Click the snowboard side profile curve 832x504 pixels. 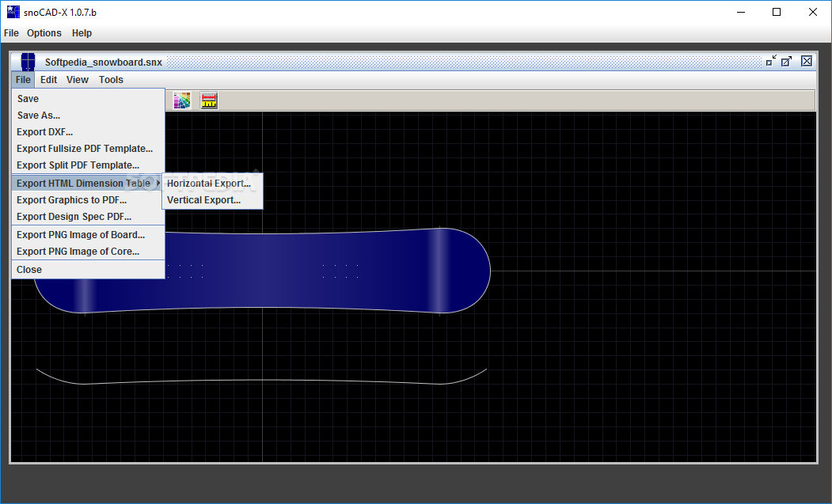click(x=261, y=381)
